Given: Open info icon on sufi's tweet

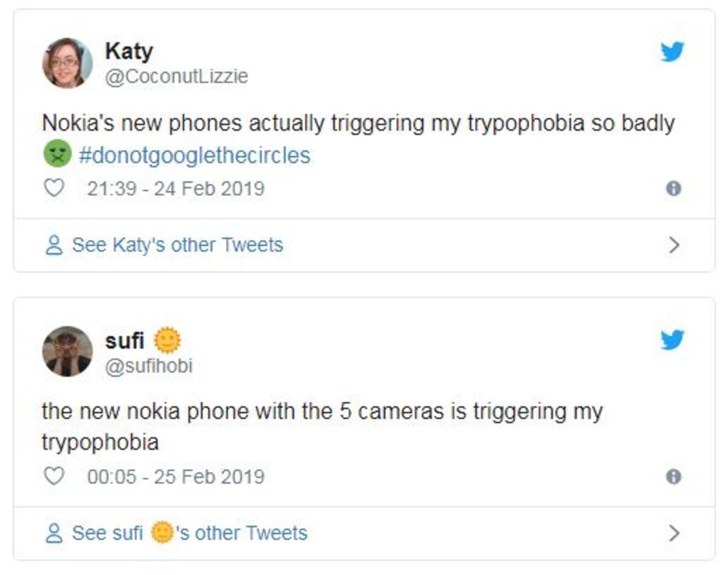Looking at the screenshot, I should 673,477.
